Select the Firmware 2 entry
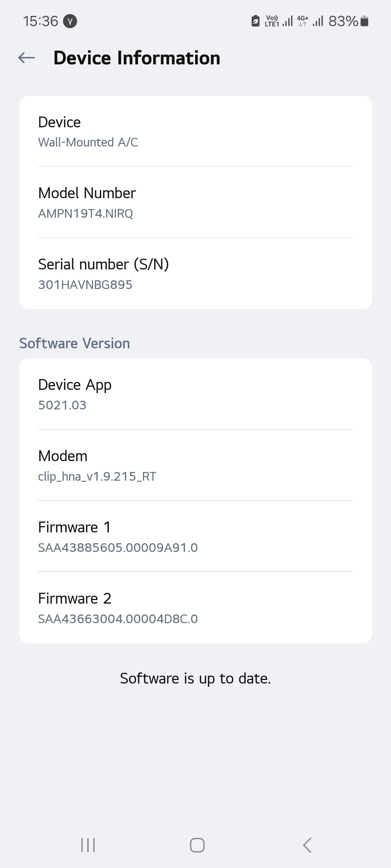391x868 pixels. [x=195, y=608]
